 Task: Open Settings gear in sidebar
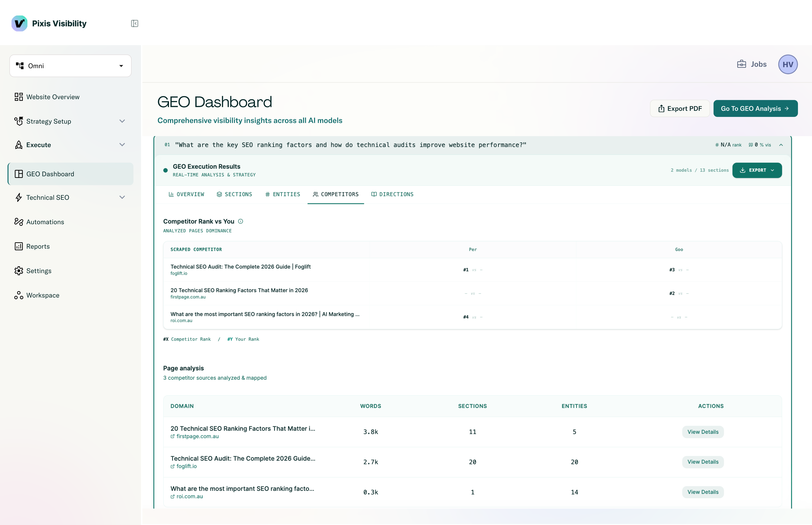point(19,271)
